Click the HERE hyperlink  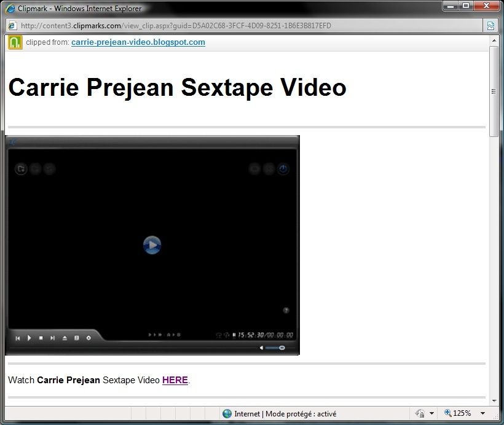175,380
